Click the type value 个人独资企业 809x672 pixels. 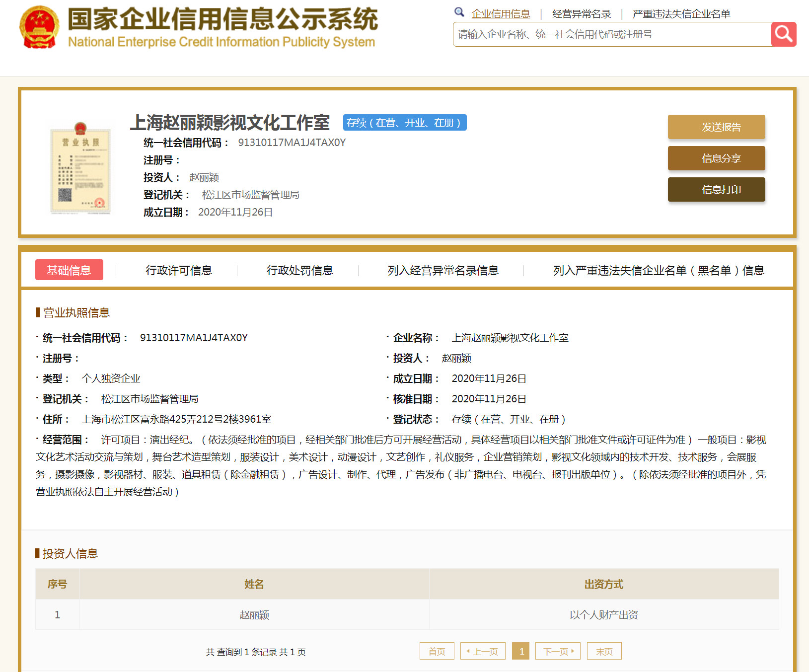tap(111, 378)
